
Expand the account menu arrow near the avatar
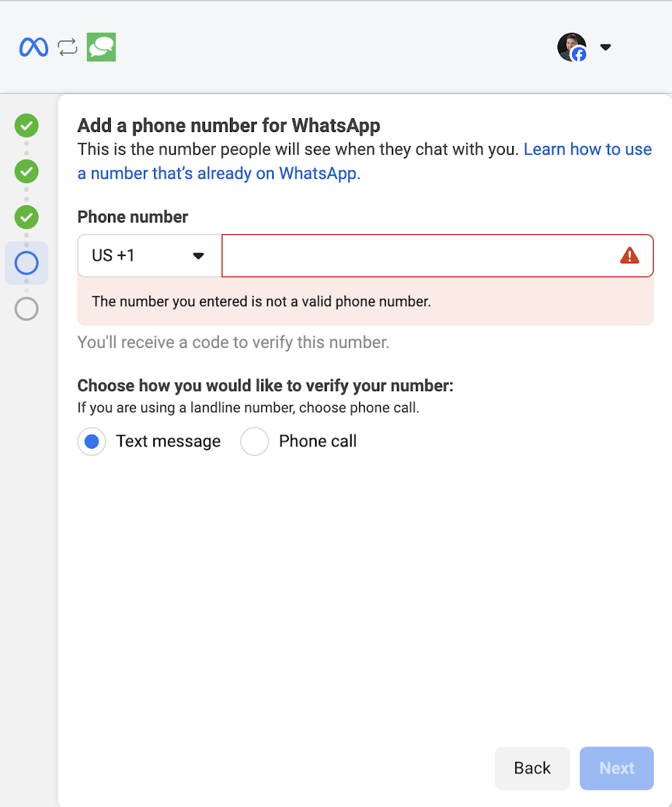point(605,47)
